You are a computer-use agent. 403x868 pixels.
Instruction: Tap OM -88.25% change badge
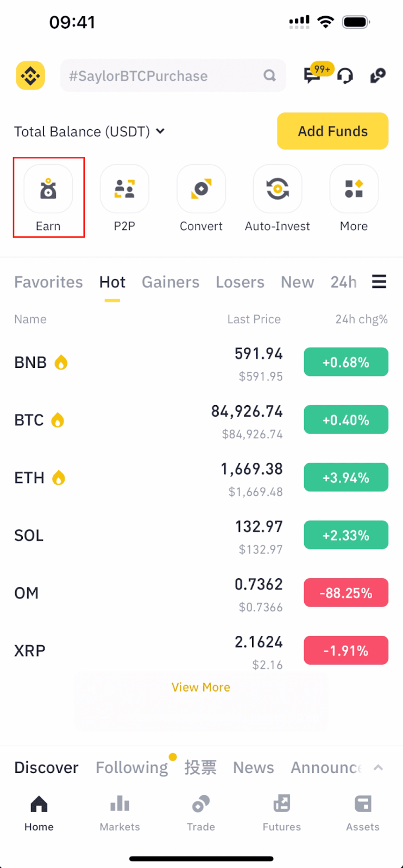pos(346,593)
